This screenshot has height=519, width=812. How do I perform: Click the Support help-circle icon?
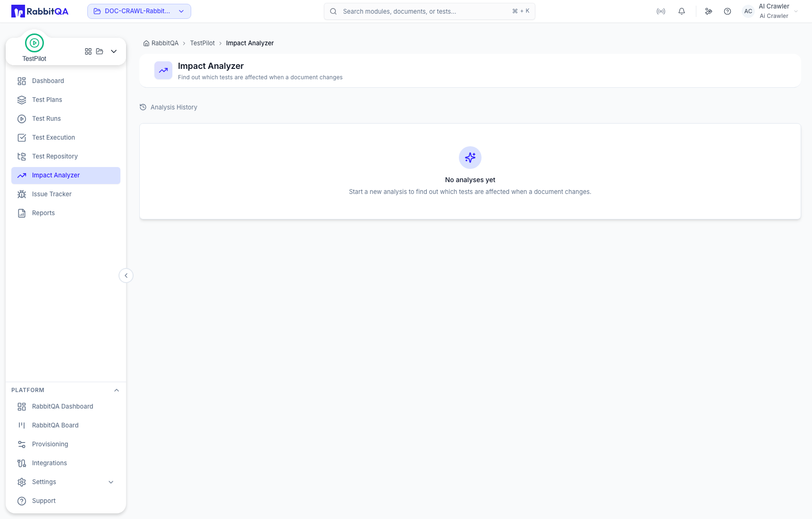(22, 501)
